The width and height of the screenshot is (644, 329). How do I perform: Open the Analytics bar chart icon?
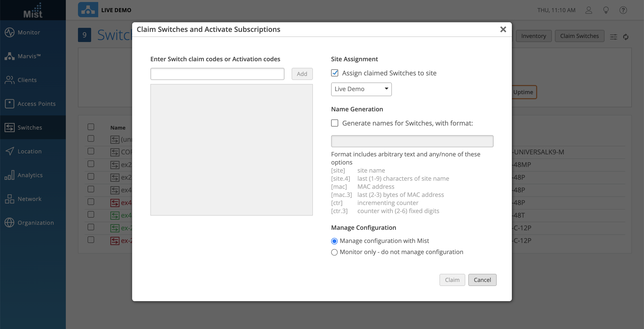click(10, 175)
